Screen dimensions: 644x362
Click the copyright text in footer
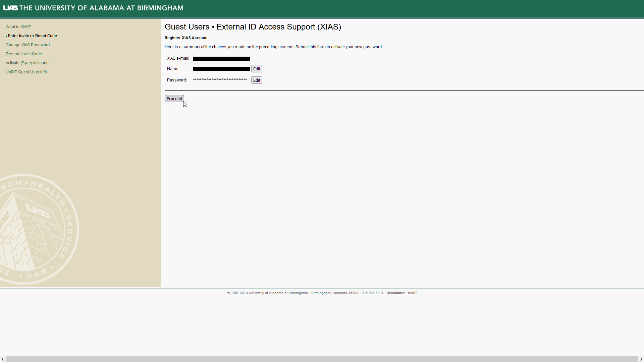pyautogui.click(x=305, y=293)
